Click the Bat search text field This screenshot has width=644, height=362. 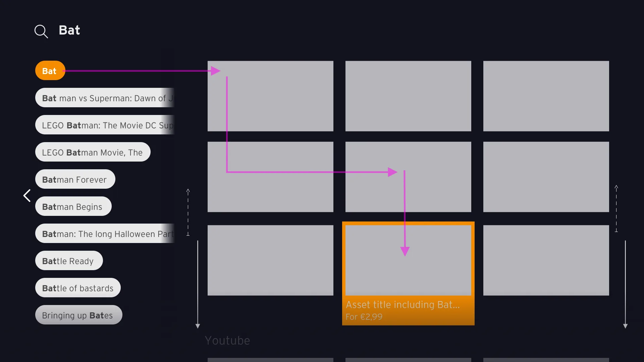click(69, 30)
